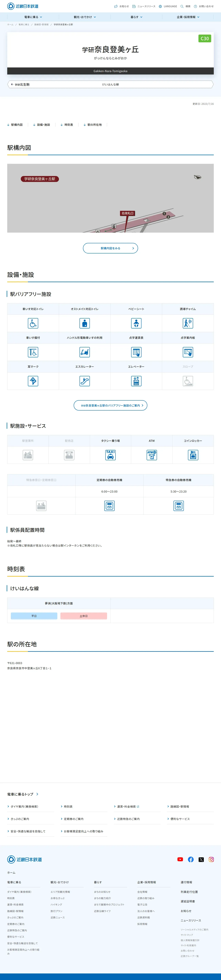Click the taxi stand icon
The image size is (221, 980).
click(x=110, y=455)
